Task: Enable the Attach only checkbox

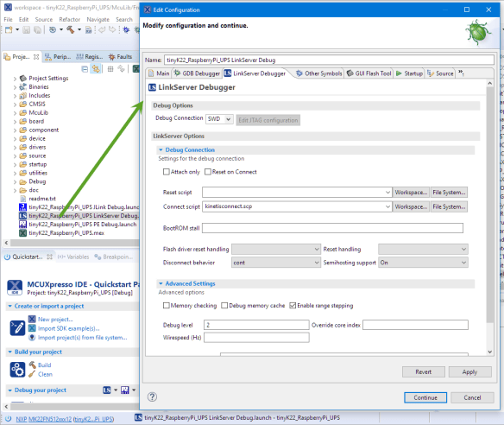Action: pyautogui.click(x=167, y=172)
